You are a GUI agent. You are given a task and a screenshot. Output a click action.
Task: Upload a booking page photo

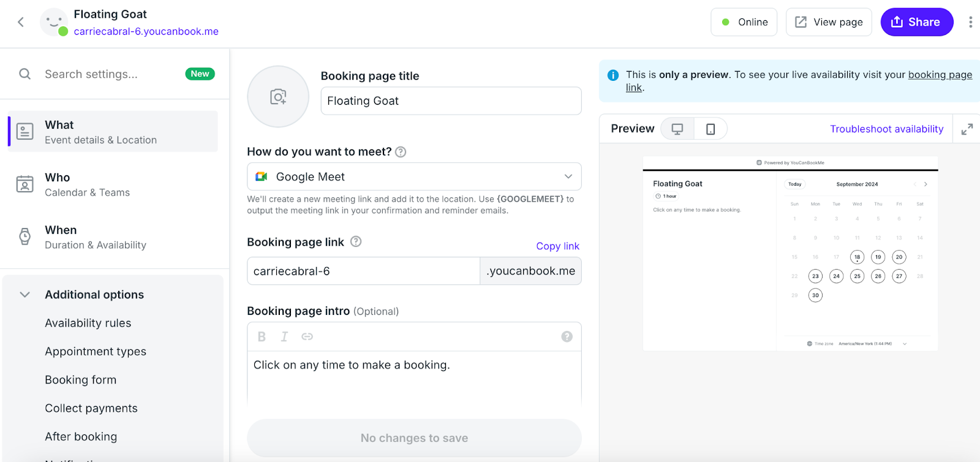point(278,97)
